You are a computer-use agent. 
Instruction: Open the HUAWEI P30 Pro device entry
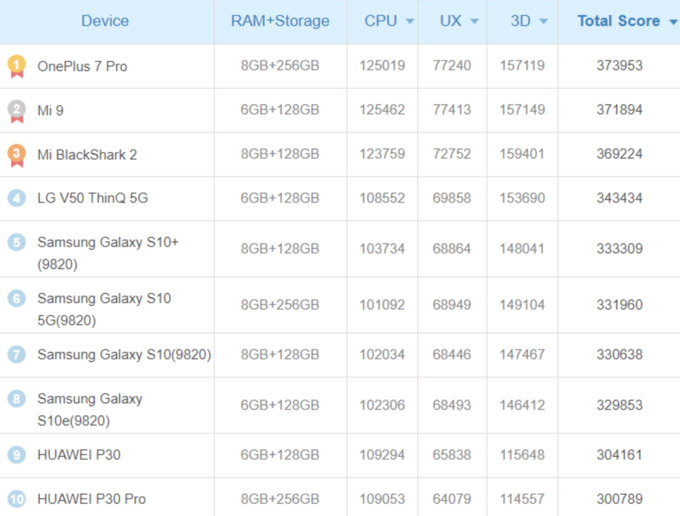pyautogui.click(x=92, y=499)
